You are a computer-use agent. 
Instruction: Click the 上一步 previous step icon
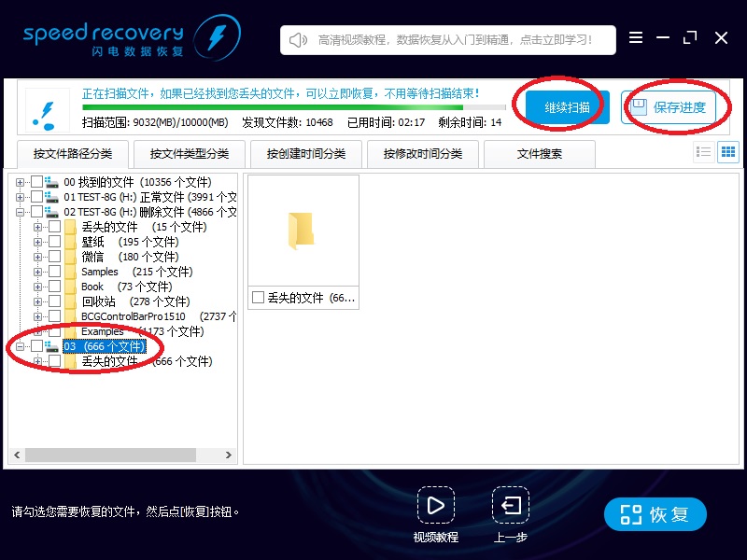510,507
